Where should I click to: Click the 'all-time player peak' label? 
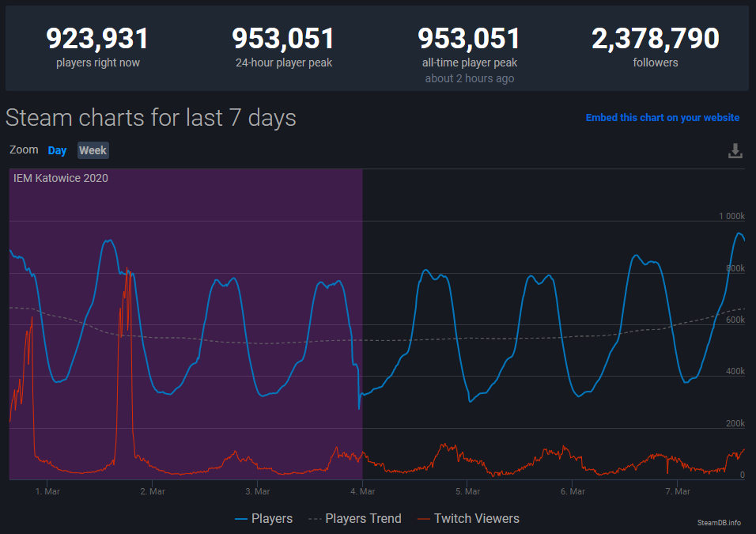point(469,62)
